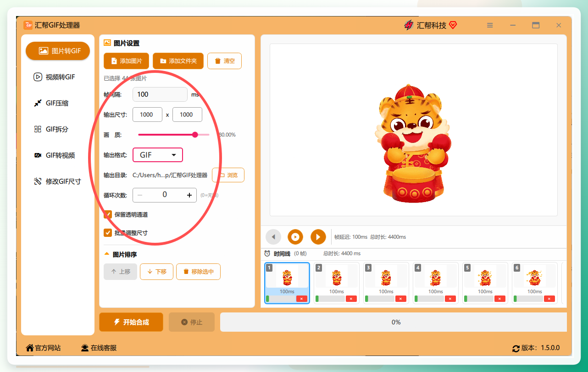Click the 下移 button
This screenshot has width=588, height=372.
pos(156,272)
